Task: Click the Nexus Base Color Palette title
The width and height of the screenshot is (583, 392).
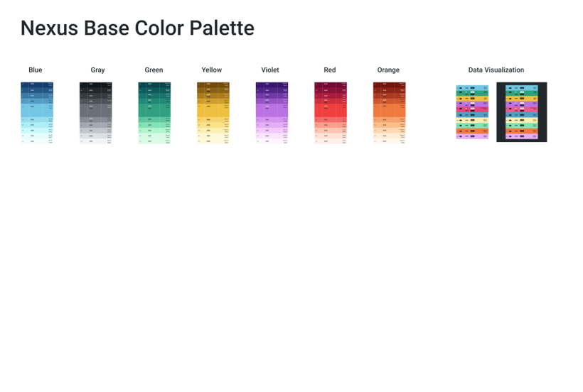Action: click(137, 28)
